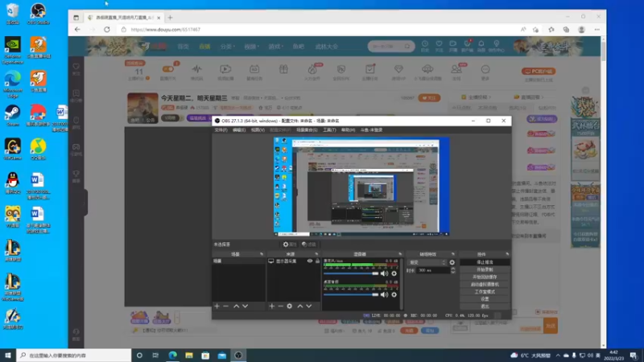Click Start Replay Buffer button
The width and height of the screenshot is (644, 362).
[485, 277]
